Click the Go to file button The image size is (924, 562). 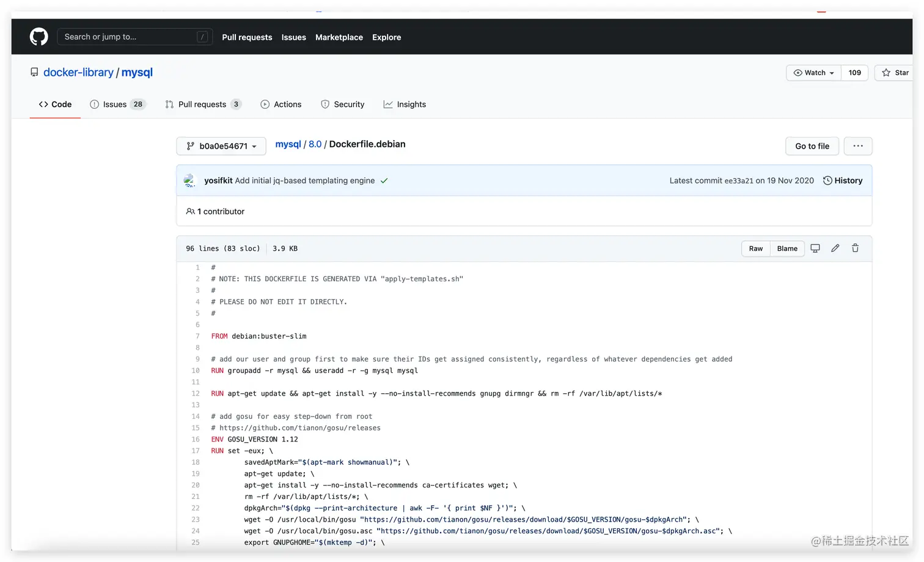tap(812, 146)
